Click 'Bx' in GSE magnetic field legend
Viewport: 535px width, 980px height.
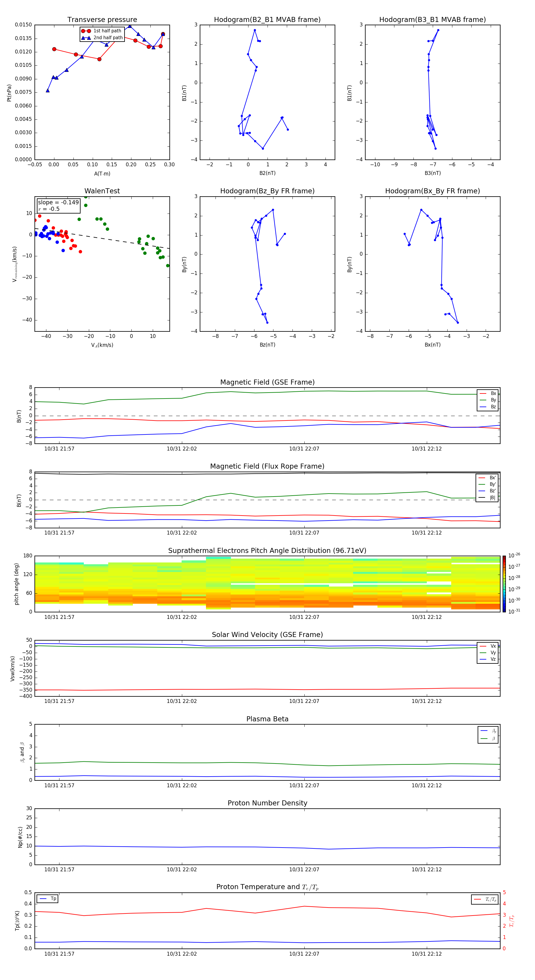pyautogui.click(x=488, y=394)
